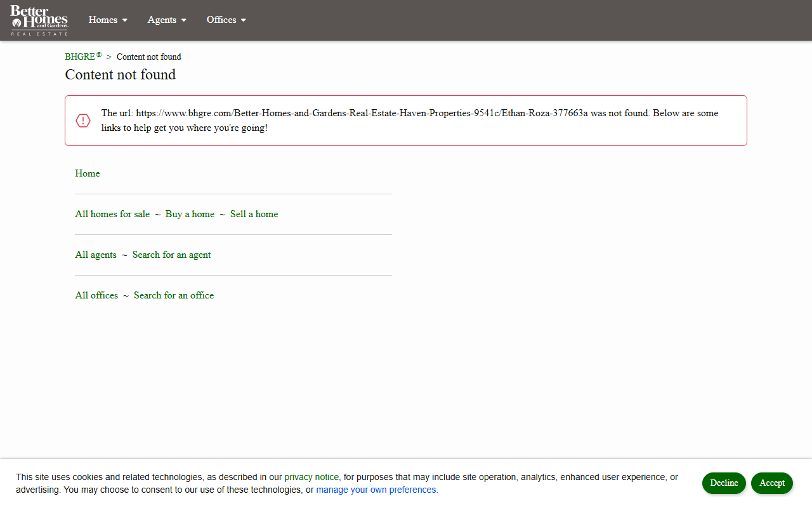
Task: Open the Home link
Action: 88,173
